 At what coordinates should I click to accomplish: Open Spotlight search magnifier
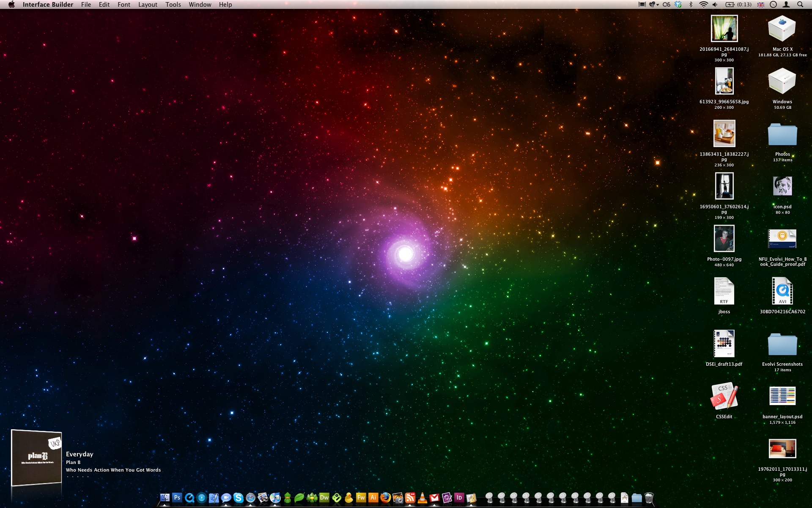pyautogui.click(x=800, y=5)
